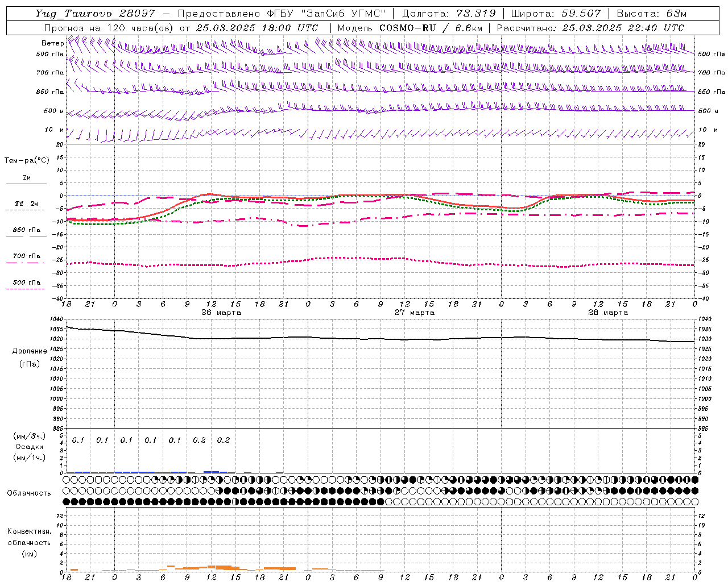Click the Широта: 59.507 value
The image size is (728, 582).
(x=556, y=14)
